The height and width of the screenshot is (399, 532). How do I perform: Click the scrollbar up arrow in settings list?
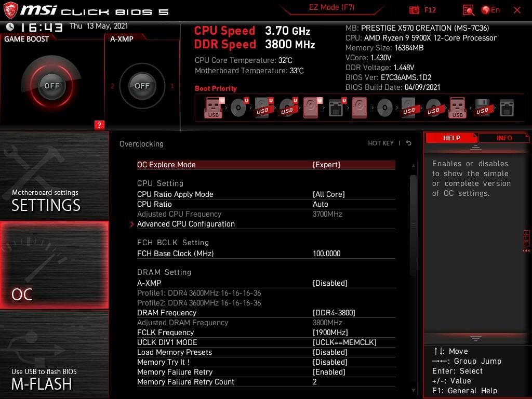coord(413,166)
